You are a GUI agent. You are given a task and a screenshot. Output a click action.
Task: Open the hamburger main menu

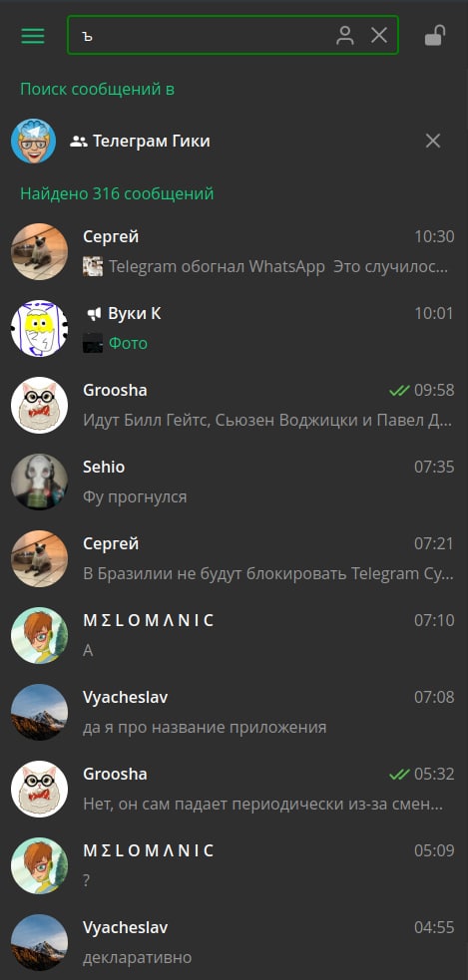pos(33,36)
